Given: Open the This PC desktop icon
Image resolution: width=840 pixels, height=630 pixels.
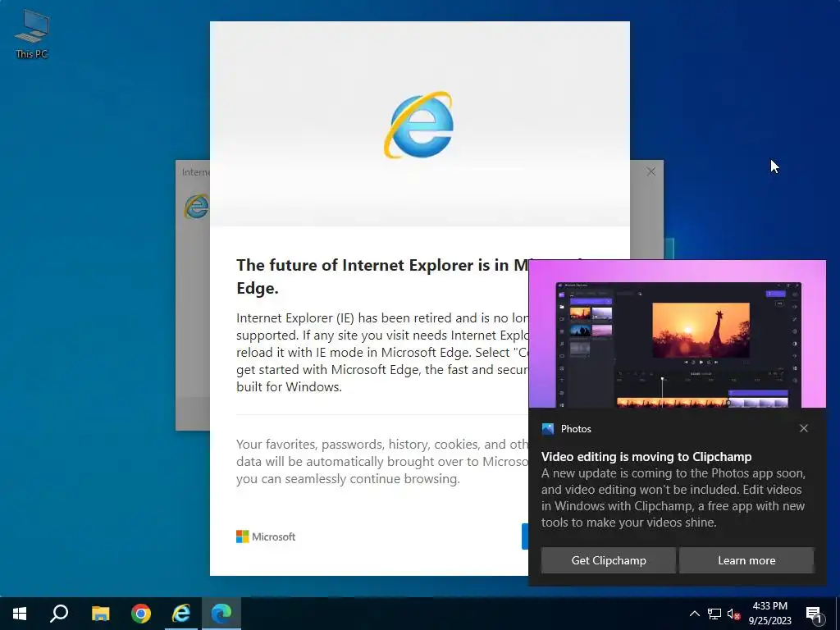Looking at the screenshot, I should coord(32,34).
